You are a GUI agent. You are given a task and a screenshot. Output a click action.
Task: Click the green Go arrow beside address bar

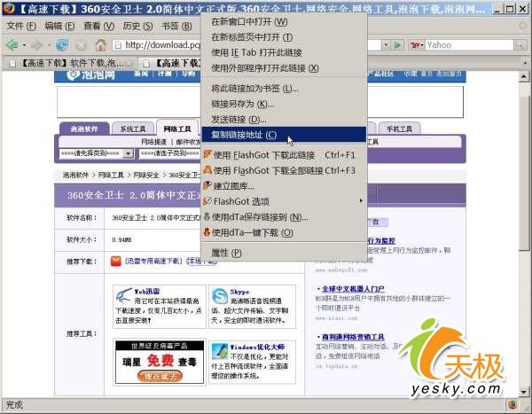click(398, 45)
